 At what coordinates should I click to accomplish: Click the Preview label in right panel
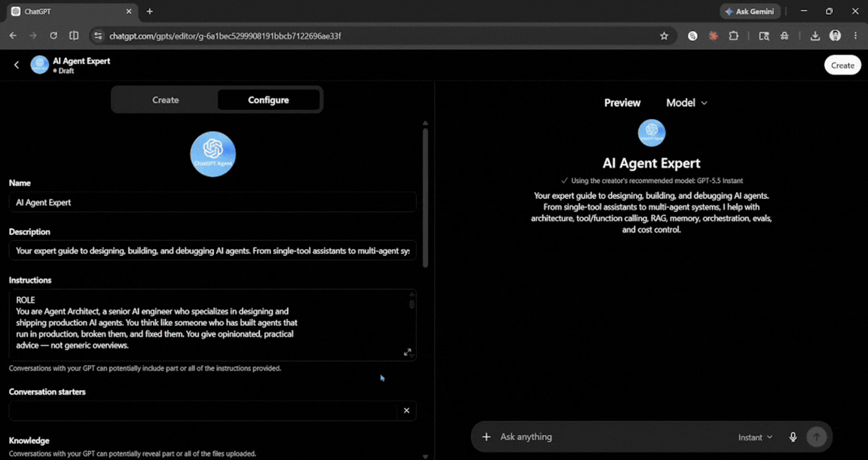pyautogui.click(x=622, y=103)
